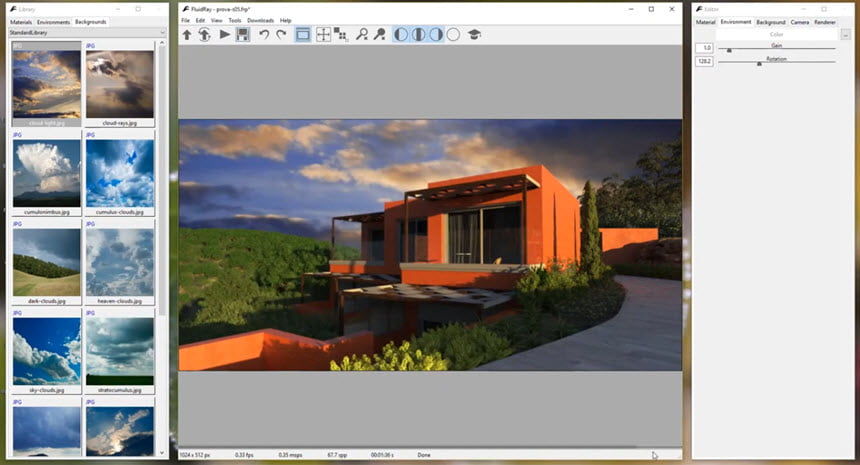This screenshot has width=860, height=465.
Task: Open the Material tab in Editor
Action: (x=705, y=22)
